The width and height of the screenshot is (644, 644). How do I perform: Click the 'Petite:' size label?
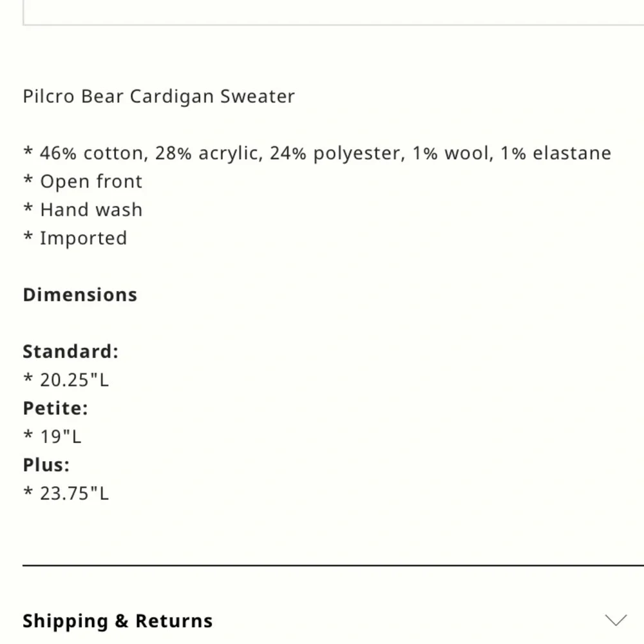[55, 408]
